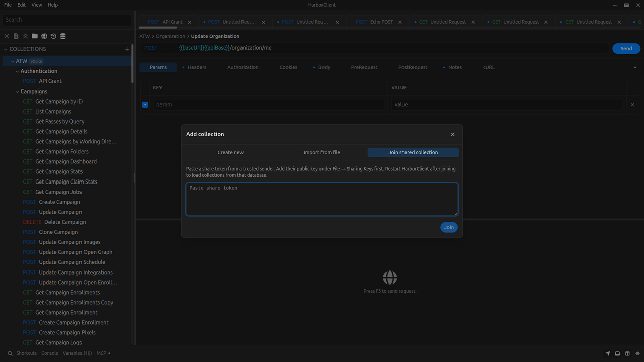Open the PostRequest tab

(x=413, y=67)
